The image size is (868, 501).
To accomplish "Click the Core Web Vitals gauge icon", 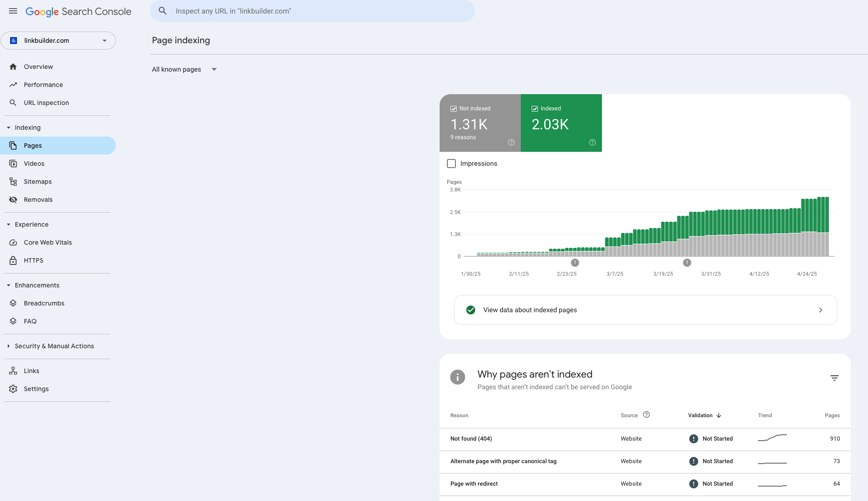I will click(13, 242).
